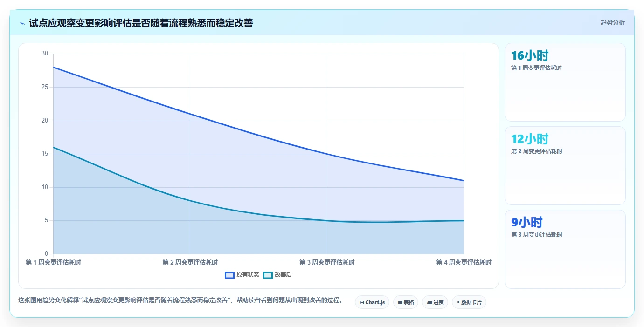Click the y-axis tick label 10
The height and width of the screenshot is (327, 644).
click(x=45, y=187)
